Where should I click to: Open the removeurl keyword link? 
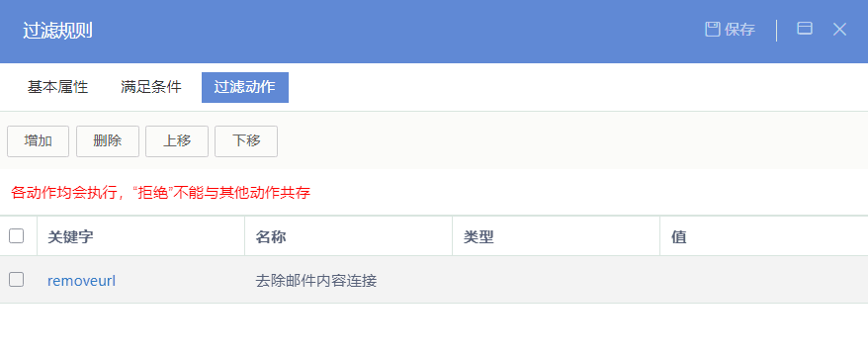81,281
